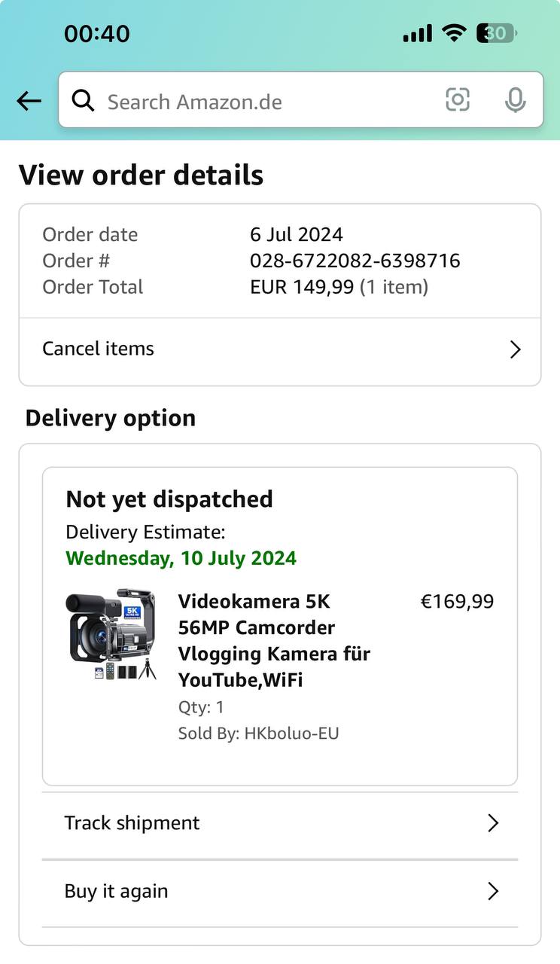Viewport: 560px width, 964px height.
Task: Tap the search magnifier icon
Action: click(x=83, y=101)
